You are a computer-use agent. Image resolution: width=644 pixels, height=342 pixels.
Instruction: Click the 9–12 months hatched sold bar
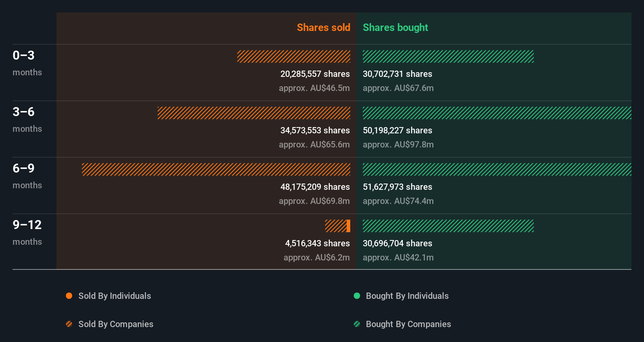[x=336, y=226]
